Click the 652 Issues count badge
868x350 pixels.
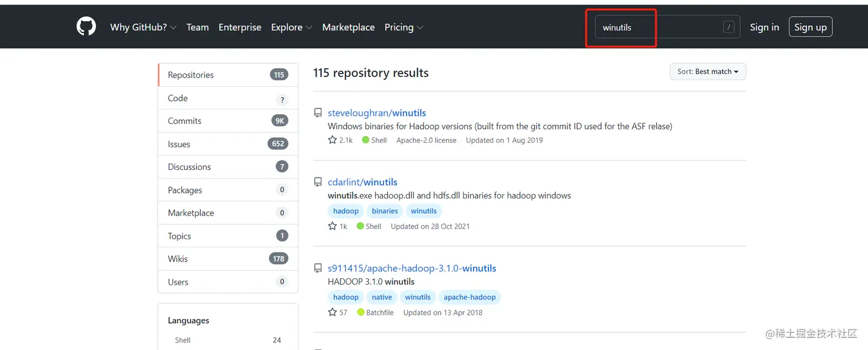click(x=278, y=143)
